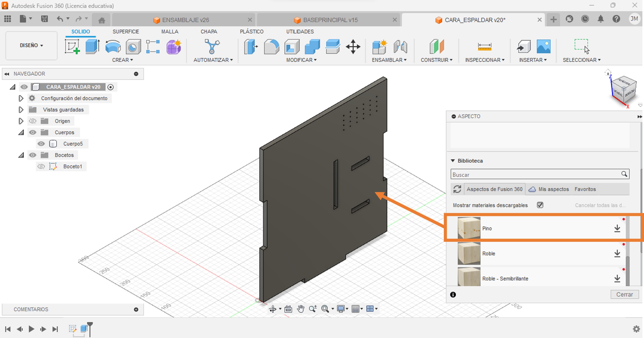Open the INSPECCIONAR dropdown menu

485,60
